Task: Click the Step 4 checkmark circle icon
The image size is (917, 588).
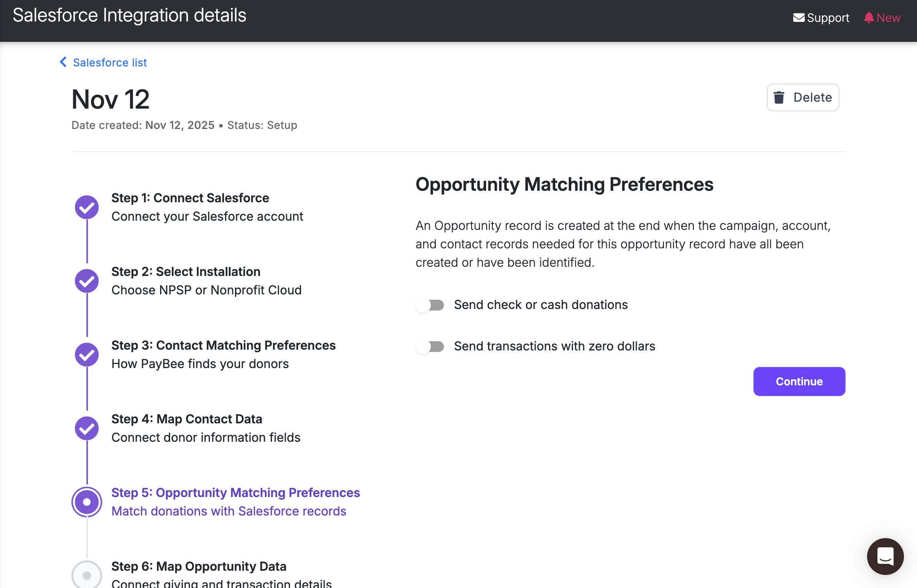Action: (87, 428)
